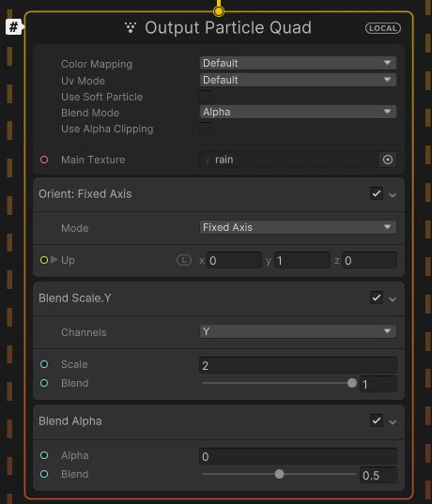
Task: Click the rain texture field
Action: point(289,160)
